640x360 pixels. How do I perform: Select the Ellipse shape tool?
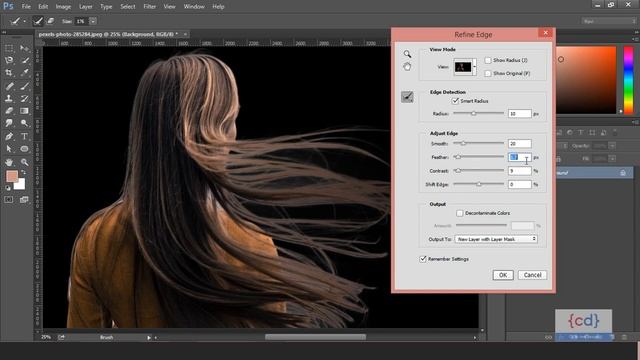(x=24, y=149)
